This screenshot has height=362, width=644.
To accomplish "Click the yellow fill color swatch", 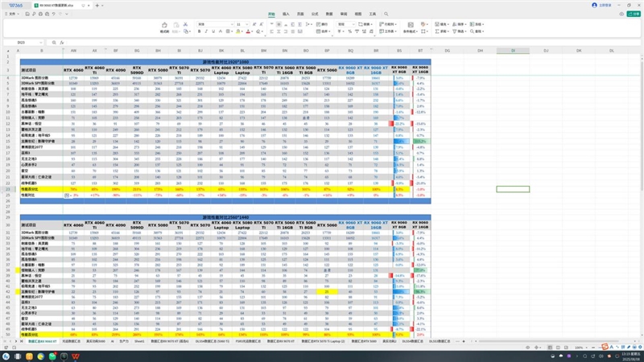I will click(237, 31).
